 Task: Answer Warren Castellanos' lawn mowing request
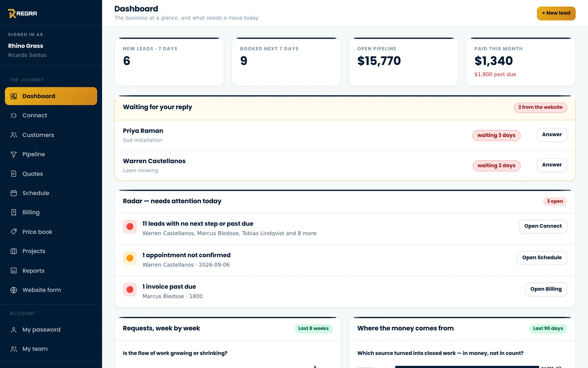[552, 165]
